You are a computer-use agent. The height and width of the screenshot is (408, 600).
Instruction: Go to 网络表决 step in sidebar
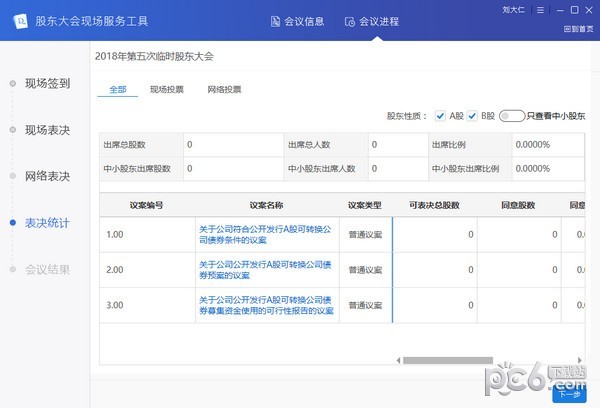coord(47,176)
